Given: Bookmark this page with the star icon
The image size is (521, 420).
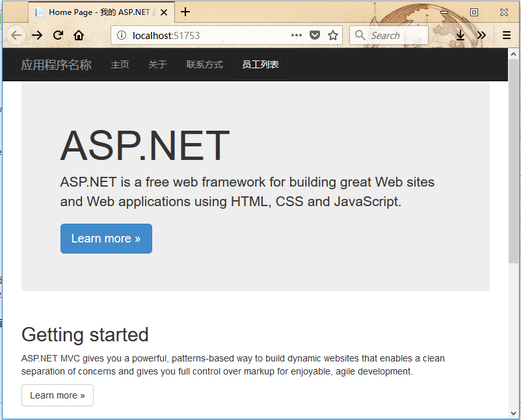Looking at the screenshot, I should [333, 35].
